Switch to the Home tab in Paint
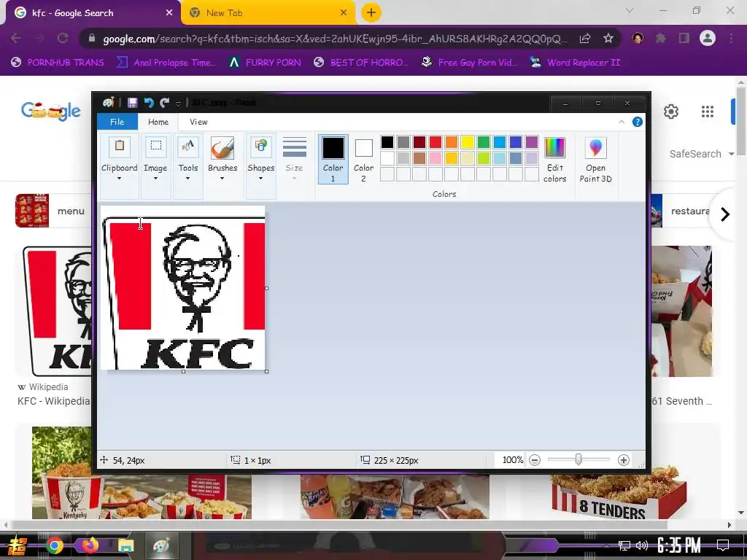Image resolution: width=747 pixels, height=560 pixels. 158,122
